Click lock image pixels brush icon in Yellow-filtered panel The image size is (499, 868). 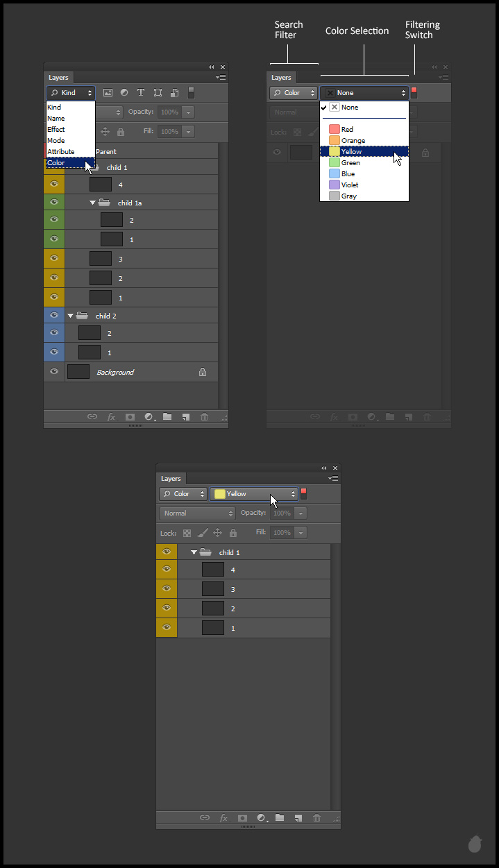pyautogui.click(x=202, y=533)
